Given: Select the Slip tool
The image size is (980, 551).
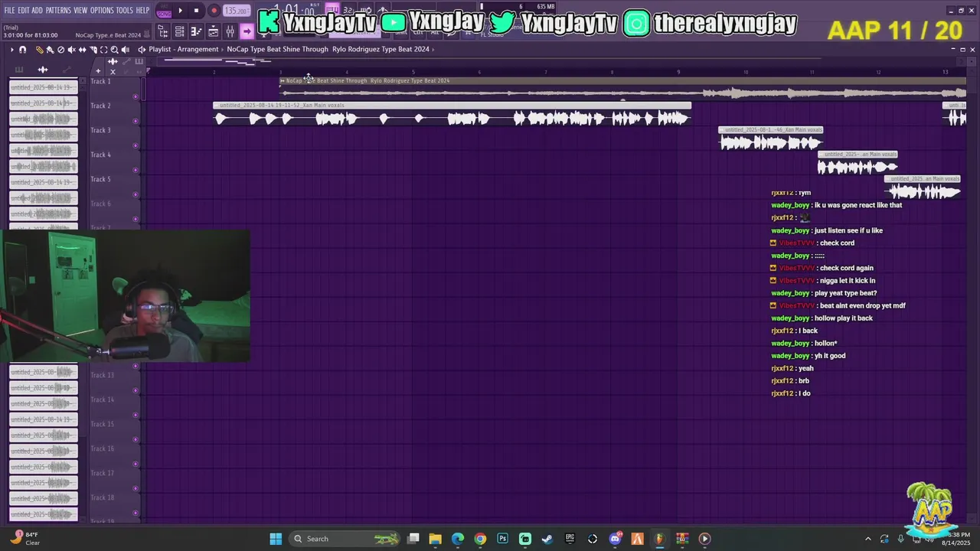Looking at the screenshot, I should [x=82, y=50].
